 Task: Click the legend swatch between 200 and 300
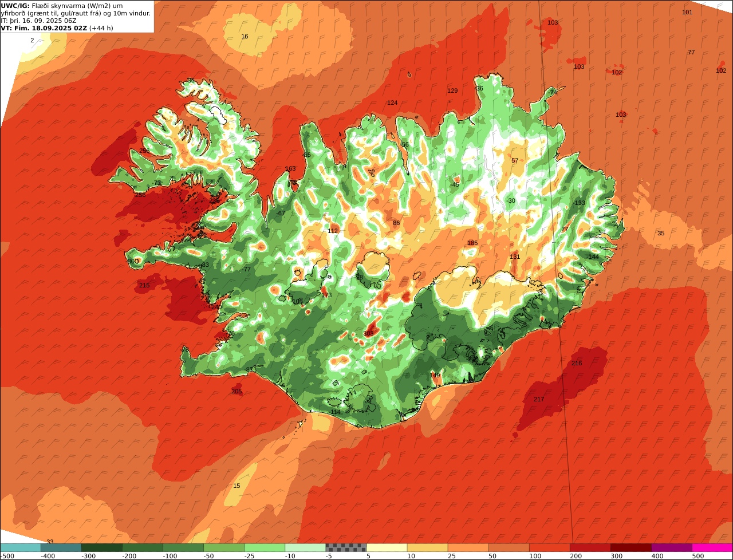pyautogui.click(x=589, y=548)
